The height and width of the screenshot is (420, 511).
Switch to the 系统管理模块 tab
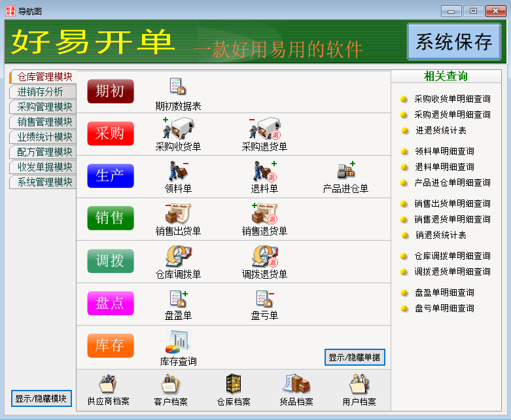click(x=44, y=182)
